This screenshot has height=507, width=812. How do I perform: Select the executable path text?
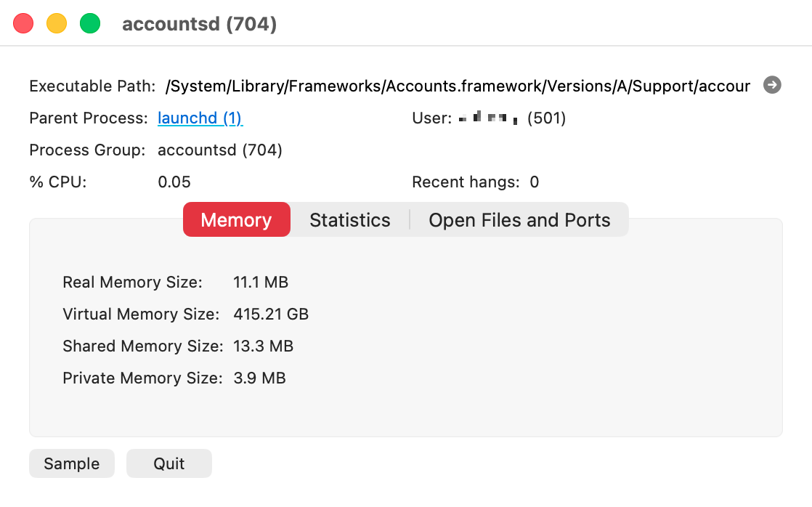pyautogui.click(x=458, y=86)
